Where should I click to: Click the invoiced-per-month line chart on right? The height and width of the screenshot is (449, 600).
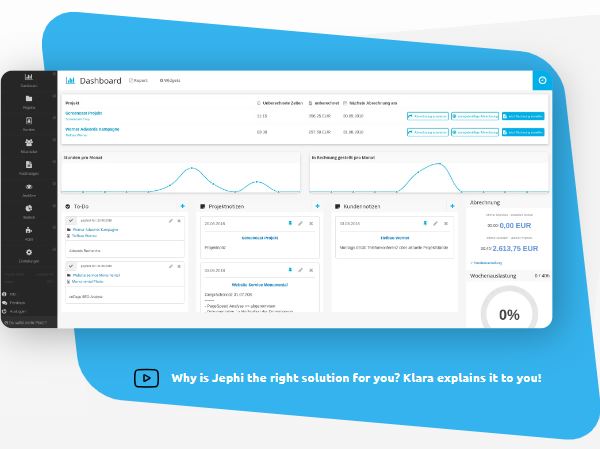coord(429,178)
